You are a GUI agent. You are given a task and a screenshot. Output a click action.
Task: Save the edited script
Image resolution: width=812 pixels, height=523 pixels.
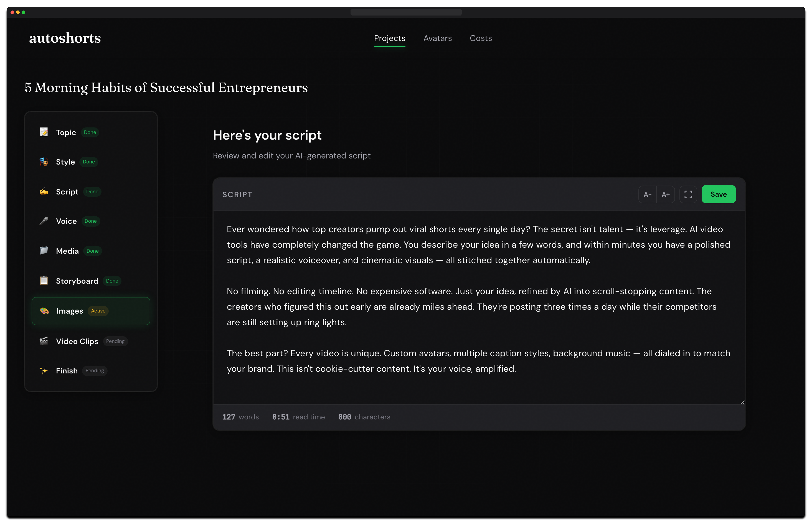pos(718,194)
